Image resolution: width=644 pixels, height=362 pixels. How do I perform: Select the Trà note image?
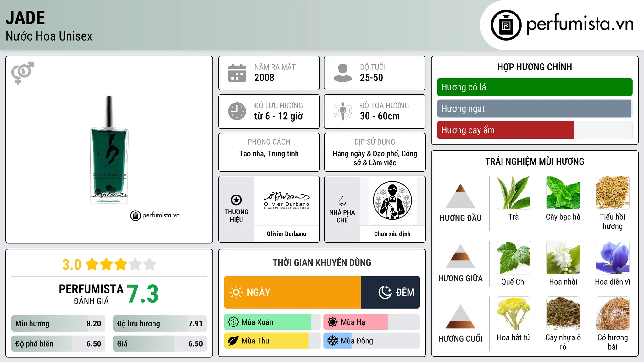[x=514, y=193]
